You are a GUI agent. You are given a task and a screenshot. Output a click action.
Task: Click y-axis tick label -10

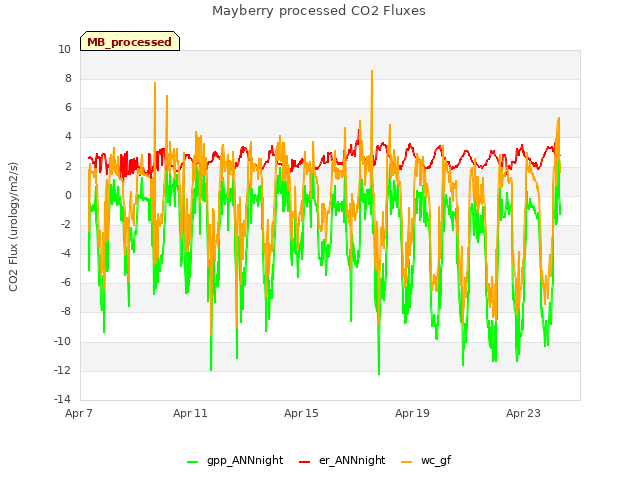coord(62,341)
